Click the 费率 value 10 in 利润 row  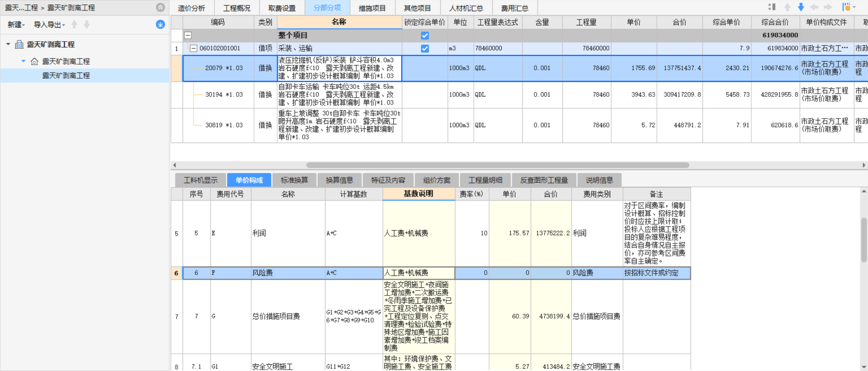tap(472, 233)
